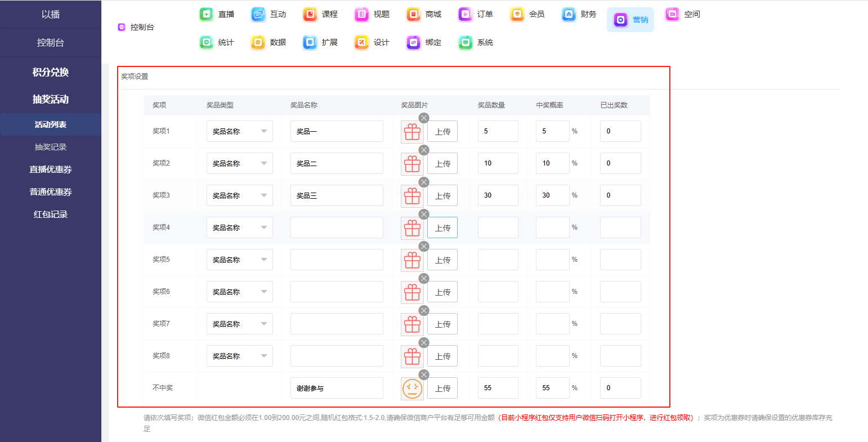Image resolution: width=868 pixels, height=442 pixels.
Task: Open the prize type dropdown for 奖项4
Action: [239, 227]
